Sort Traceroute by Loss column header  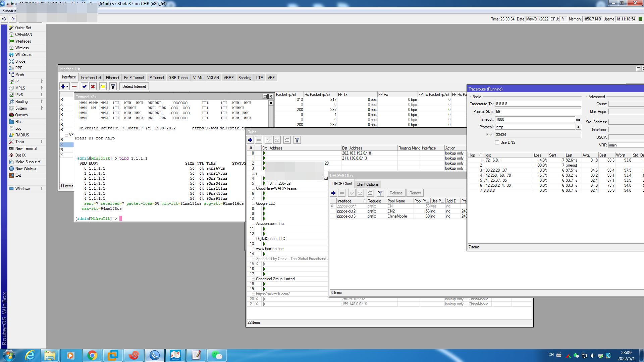pyautogui.click(x=540, y=155)
